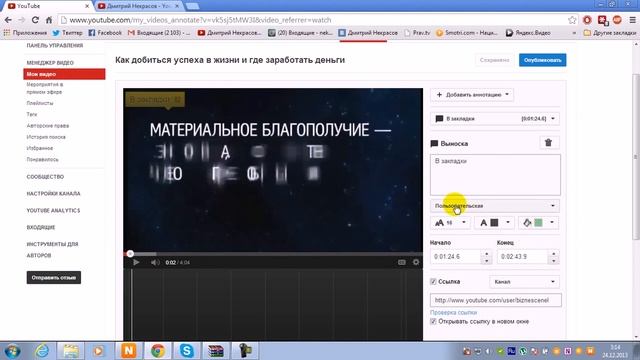Open the В закладки annotation selector
640x360 pixels.
(495, 119)
